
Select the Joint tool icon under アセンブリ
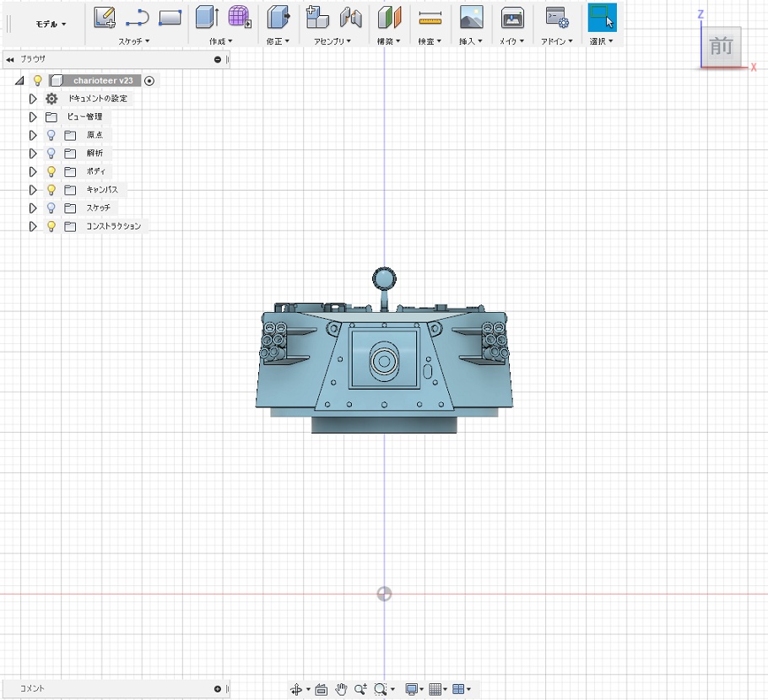[350, 17]
